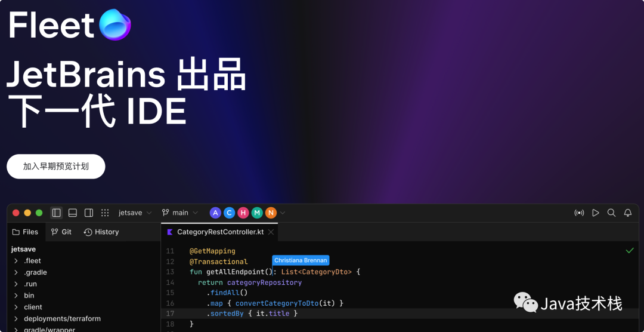Open the jetsave workspace dropdown

[x=135, y=213]
